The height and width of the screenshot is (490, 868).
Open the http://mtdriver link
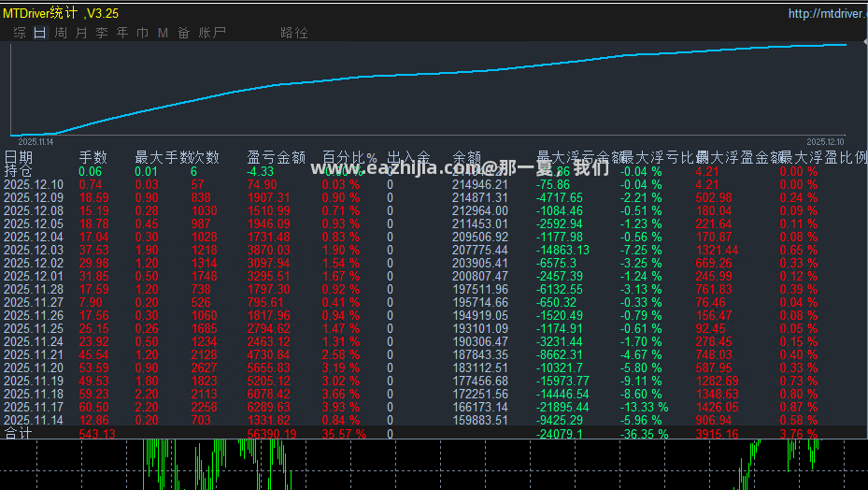(828, 13)
